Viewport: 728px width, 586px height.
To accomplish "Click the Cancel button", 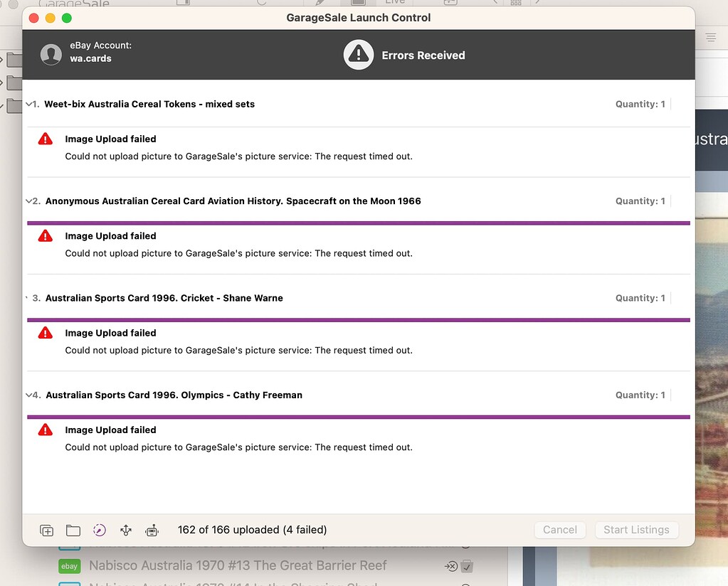I will pos(560,530).
